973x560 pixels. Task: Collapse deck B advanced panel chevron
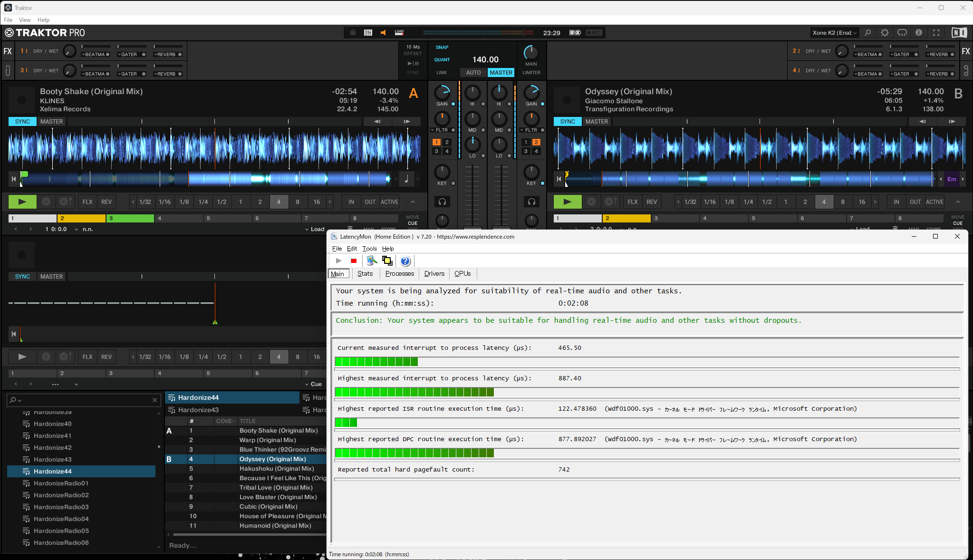click(958, 202)
